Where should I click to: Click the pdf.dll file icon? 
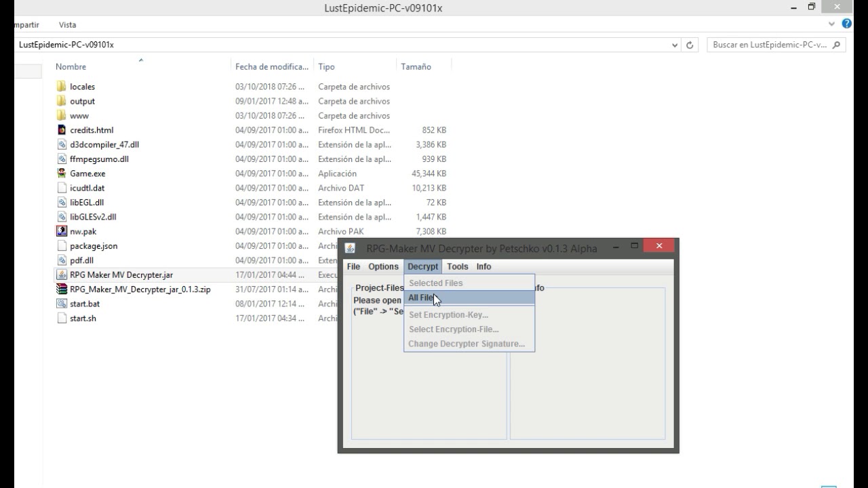62,260
